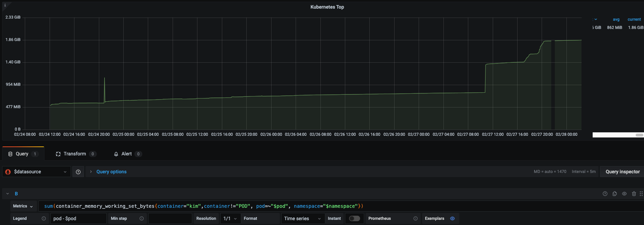Toggle the Instant query switch

(x=354, y=218)
